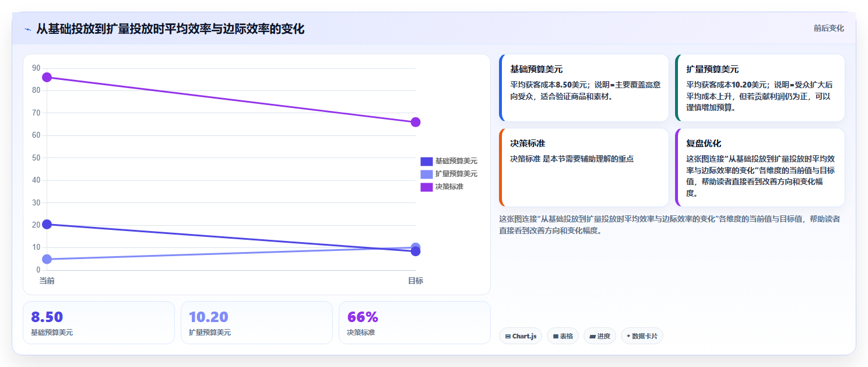Click the 当前 x-axis label
This screenshot has width=868, height=367.
pos(47,281)
